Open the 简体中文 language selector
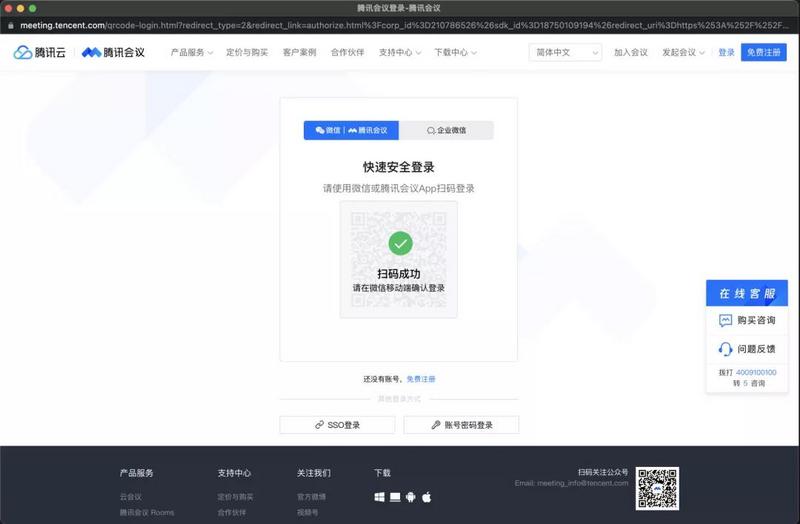This screenshot has width=800, height=524. [565, 52]
